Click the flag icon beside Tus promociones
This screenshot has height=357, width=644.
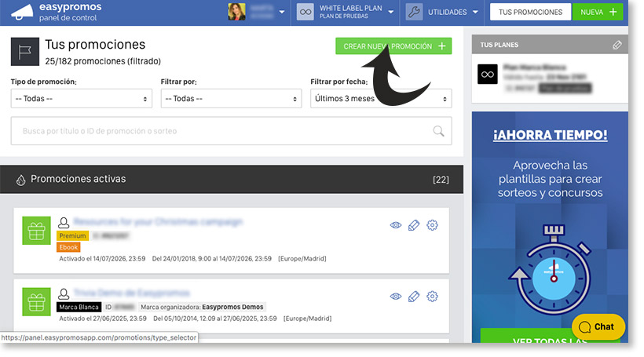pos(25,52)
